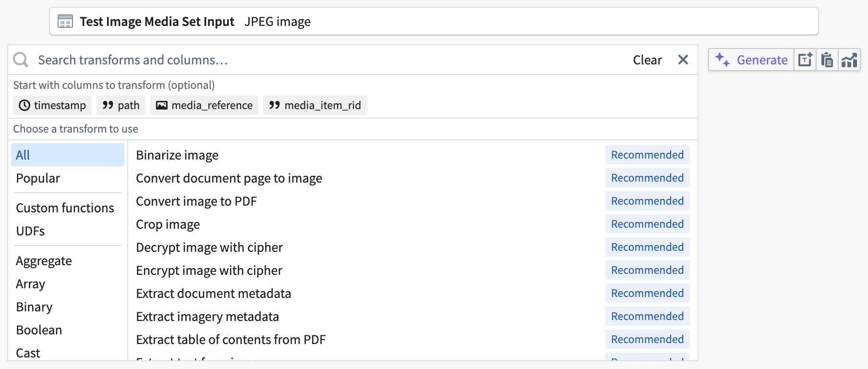Click the magnifying glass search icon
This screenshot has height=369, width=868.
click(21, 60)
